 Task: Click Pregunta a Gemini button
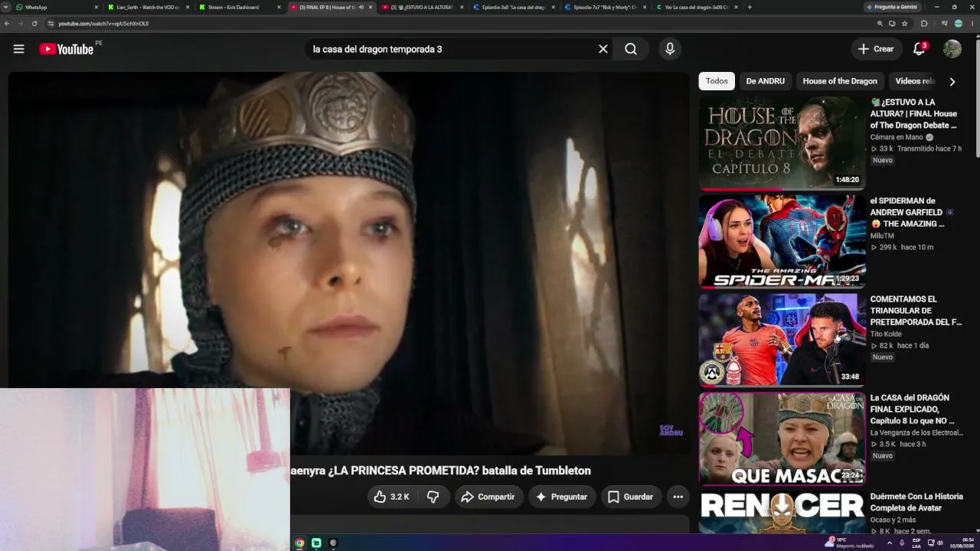click(x=891, y=7)
